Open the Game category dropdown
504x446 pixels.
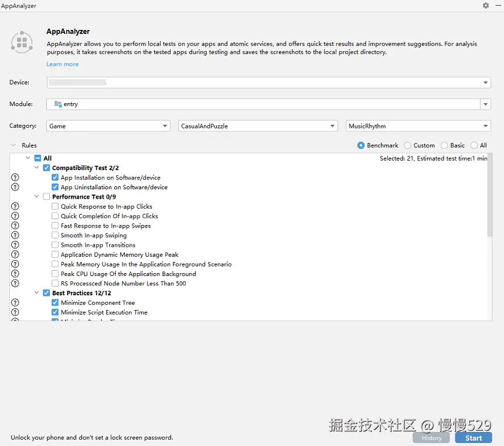pos(108,126)
